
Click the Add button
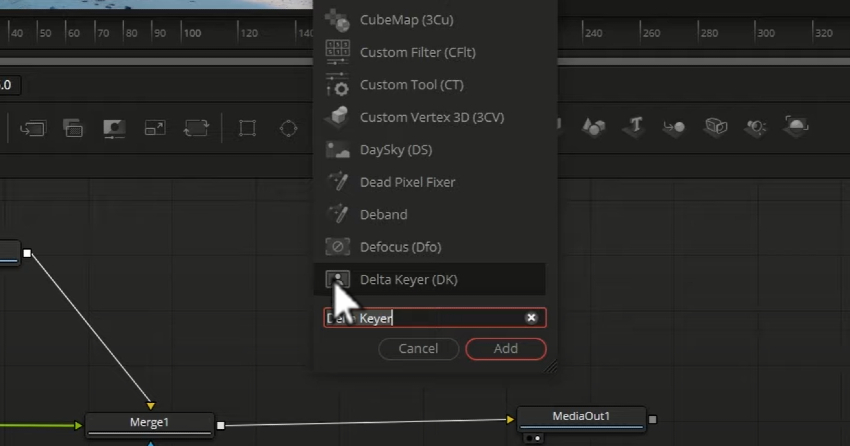click(x=506, y=348)
